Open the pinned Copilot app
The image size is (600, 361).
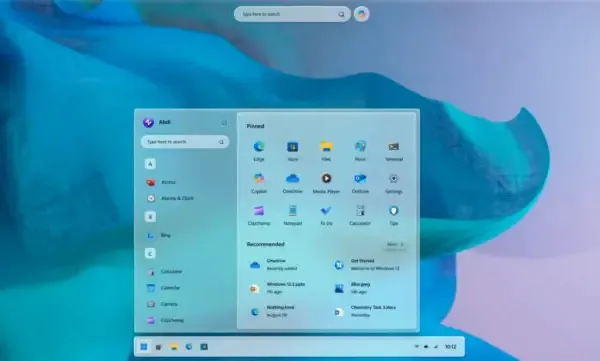point(259,183)
